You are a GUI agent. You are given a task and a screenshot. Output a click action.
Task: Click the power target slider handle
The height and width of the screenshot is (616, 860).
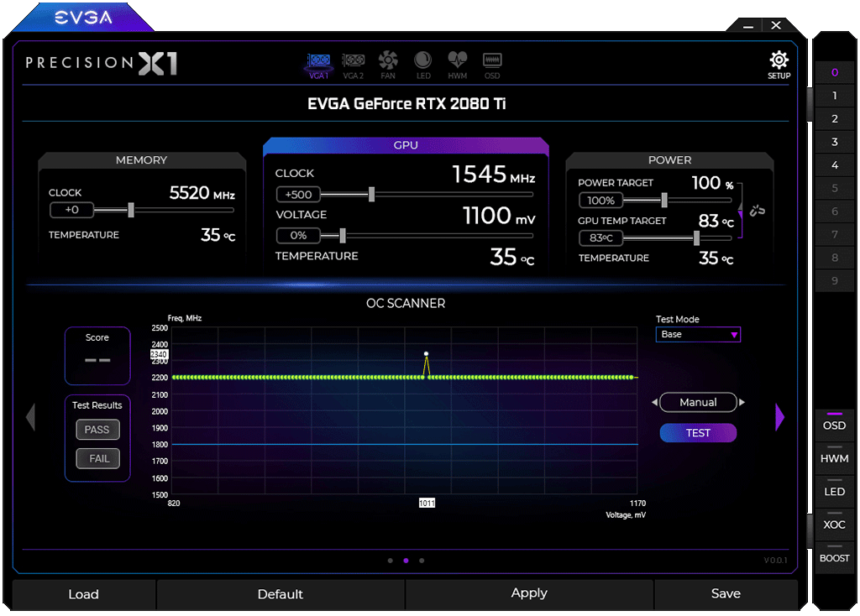[664, 200]
